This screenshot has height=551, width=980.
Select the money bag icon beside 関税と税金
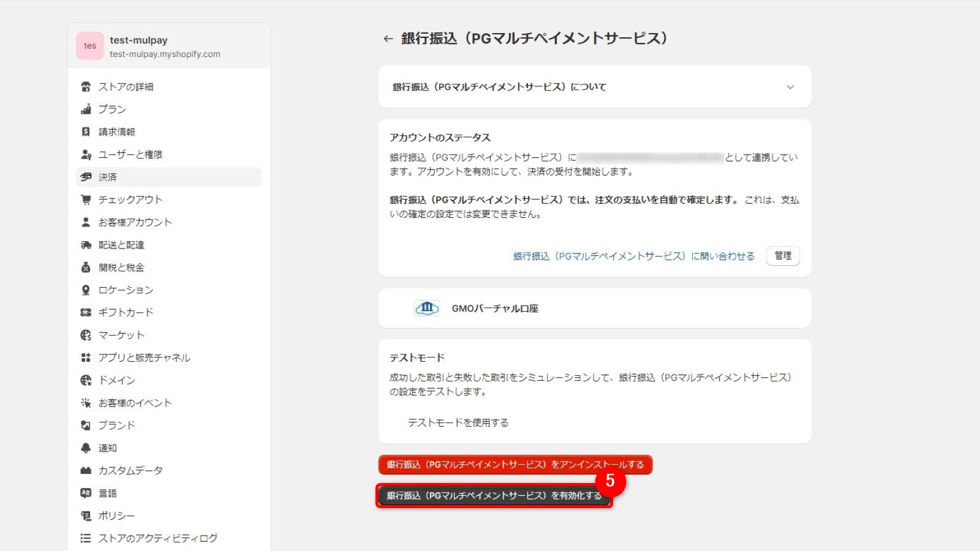click(86, 267)
